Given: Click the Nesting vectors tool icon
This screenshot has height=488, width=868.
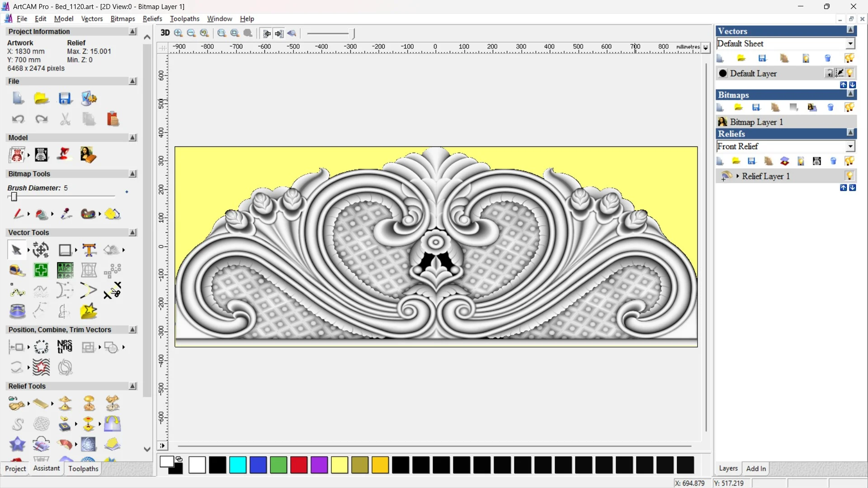Looking at the screenshot, I should click(65, 347).
